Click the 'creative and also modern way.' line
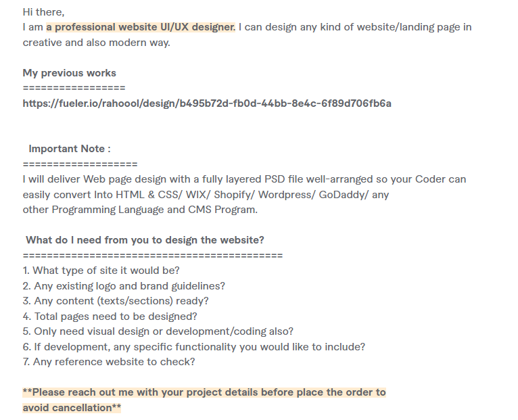This screenshot has height=420, width=518. pos(96,43)
